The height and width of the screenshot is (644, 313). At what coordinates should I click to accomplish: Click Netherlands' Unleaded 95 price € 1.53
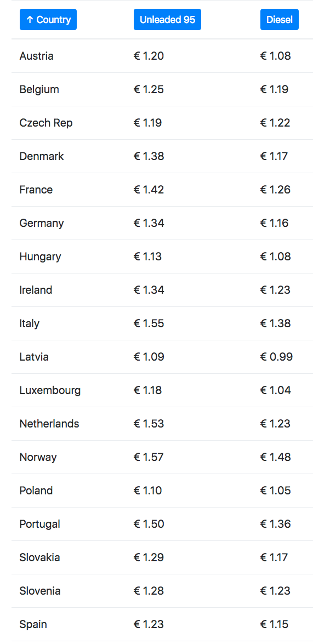(x=149, y=424)
